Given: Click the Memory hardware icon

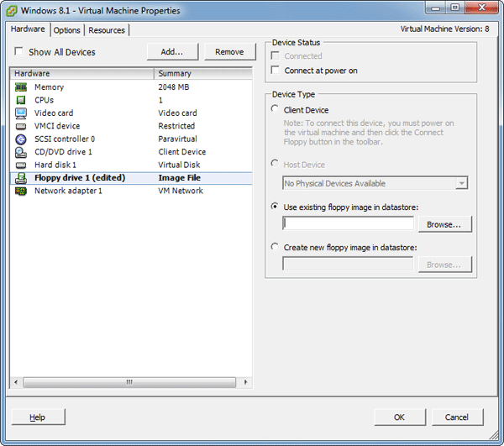Looking at the screenshot, I should pos(21,87).
